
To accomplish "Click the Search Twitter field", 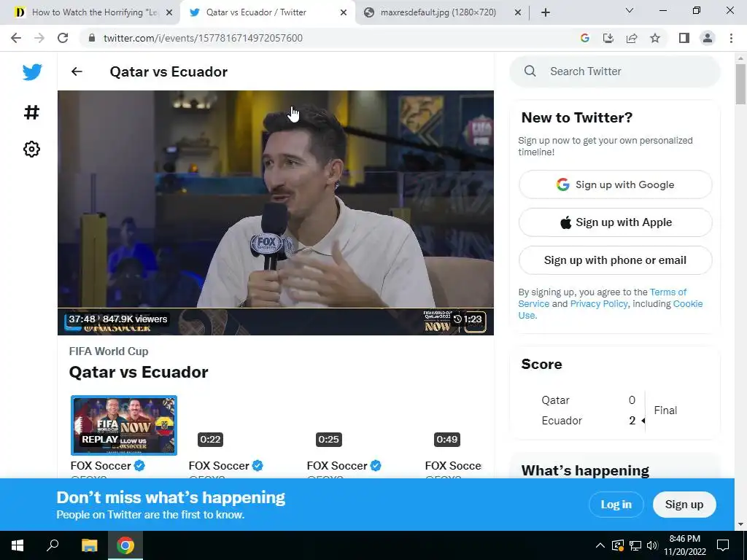I will pyautogui.click(x=614, y=71).
